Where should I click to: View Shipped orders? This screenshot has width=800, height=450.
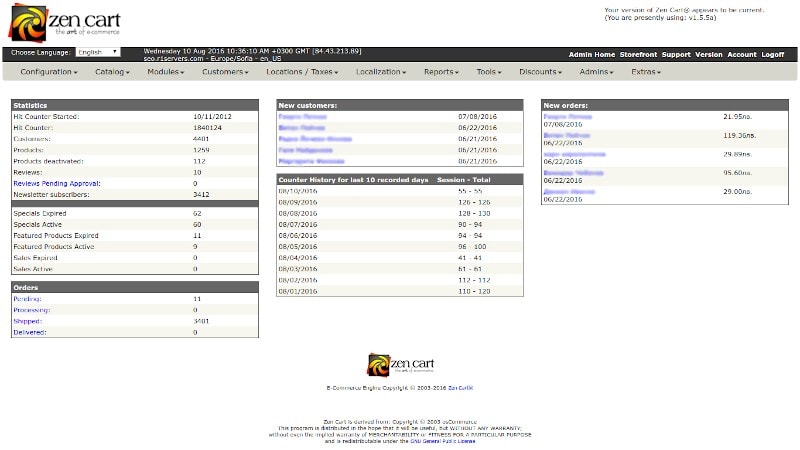point(27,321)
